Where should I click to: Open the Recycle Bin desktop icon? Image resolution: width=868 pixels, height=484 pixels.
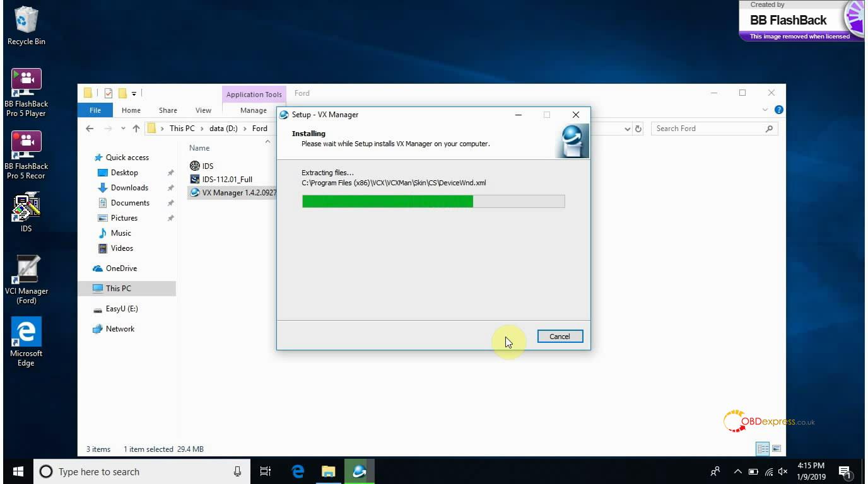(x=26, y=21)
